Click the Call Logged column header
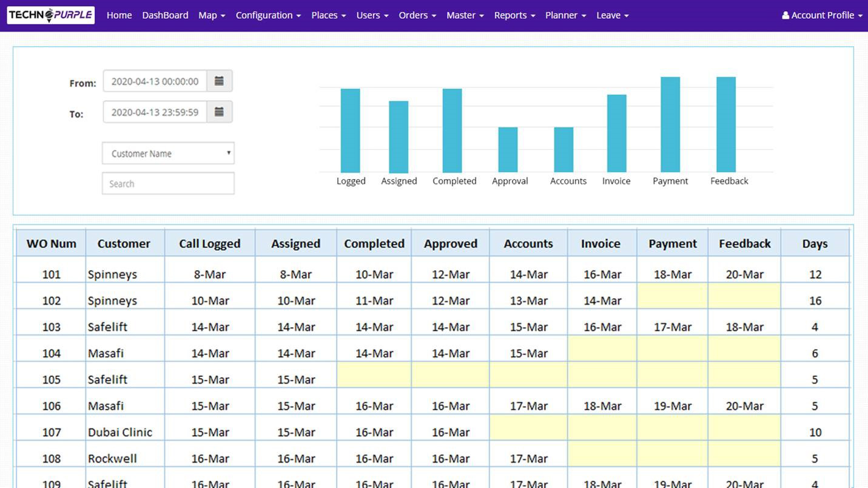Screen dimensions: 868x488 pos(210,243)
